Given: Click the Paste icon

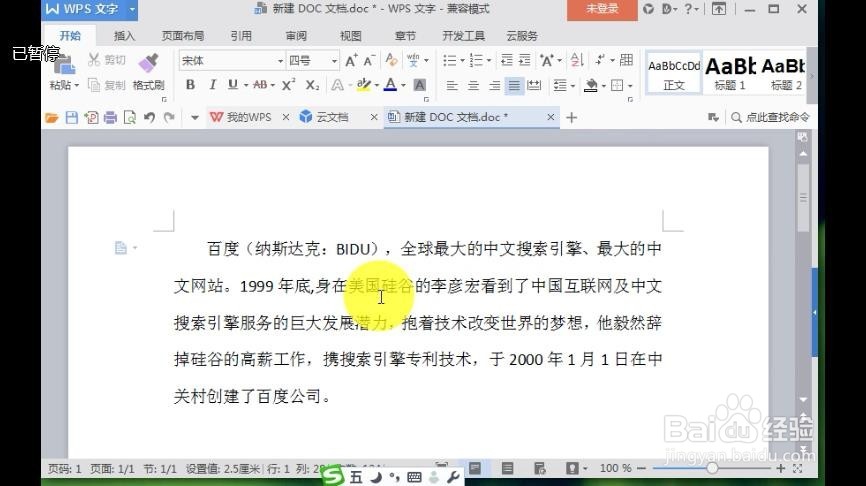Looking at the screenshot, I should tap(64, 65).
